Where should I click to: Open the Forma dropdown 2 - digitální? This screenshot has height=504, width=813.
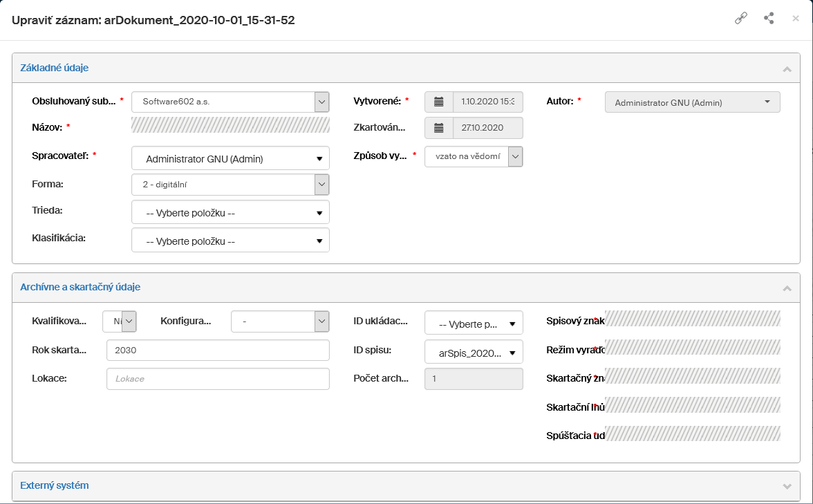pos(230,185)
